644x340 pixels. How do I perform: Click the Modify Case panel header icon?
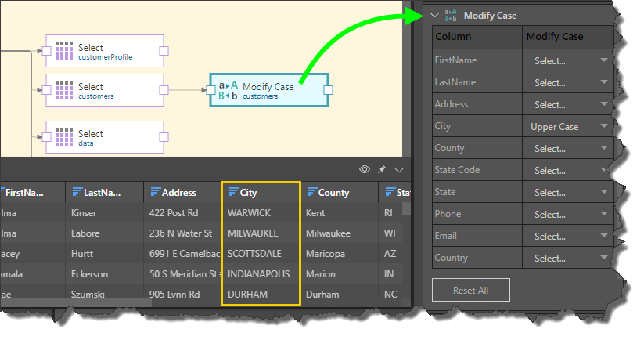pos(451,15)
